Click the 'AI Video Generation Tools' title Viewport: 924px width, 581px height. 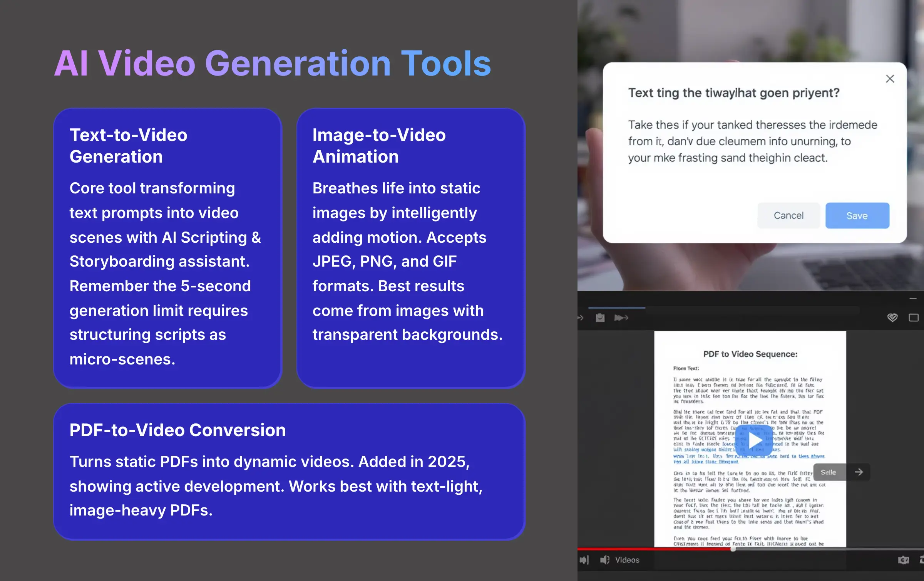(x=273, y=64)
